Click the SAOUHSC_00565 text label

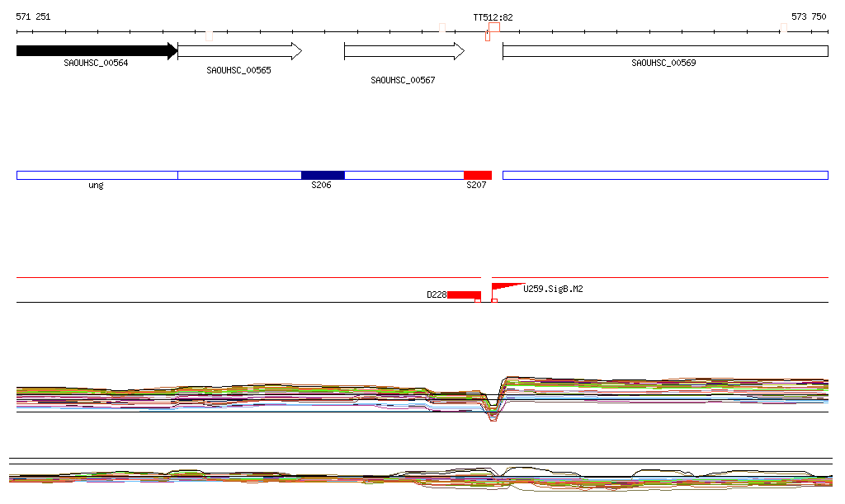point(238,71)
